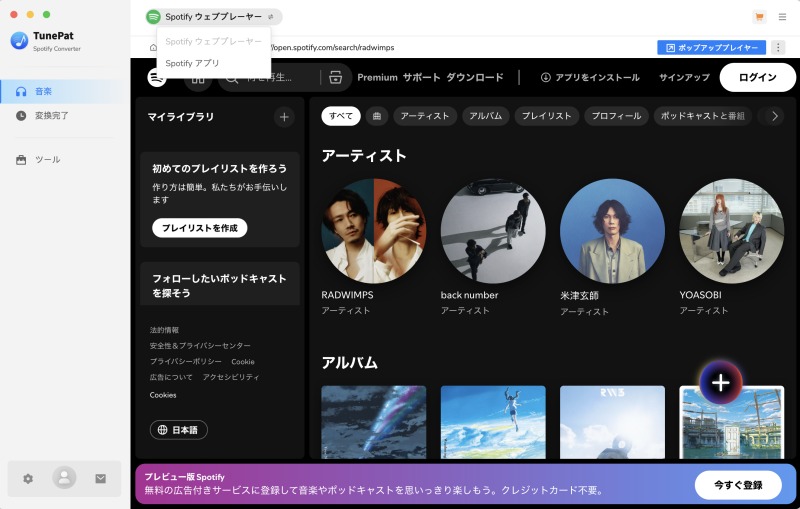This screenshot has height=509, width=800.
Task: Select the アーティスト filter chip
Action: tap(424, 116)
